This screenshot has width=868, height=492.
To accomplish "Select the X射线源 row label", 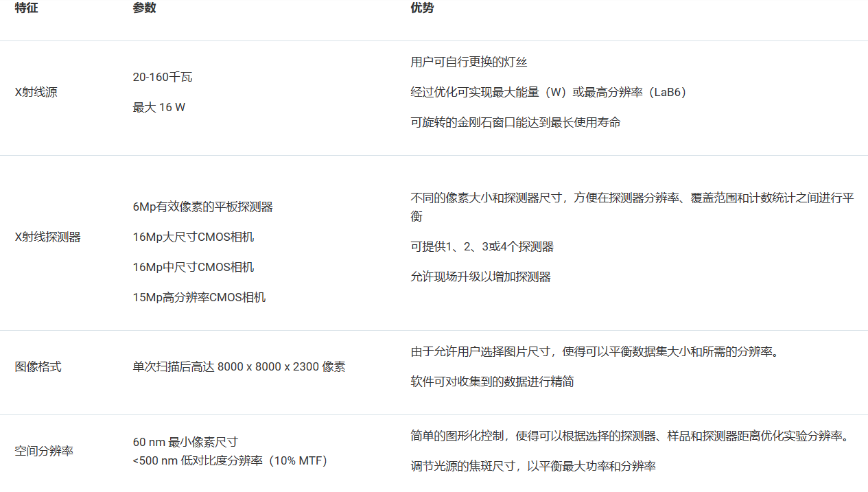I will [x=36, y=92].
